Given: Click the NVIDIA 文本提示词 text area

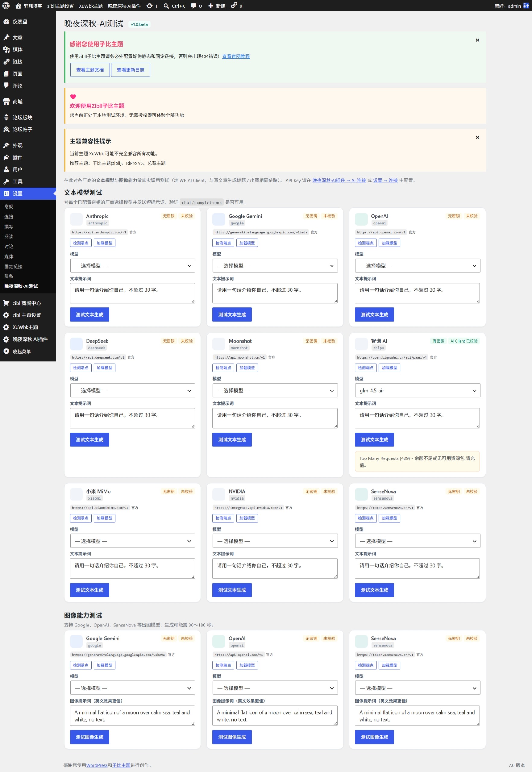Looking at the screenshot, I should pyautogui.click(x=275, y=568).
